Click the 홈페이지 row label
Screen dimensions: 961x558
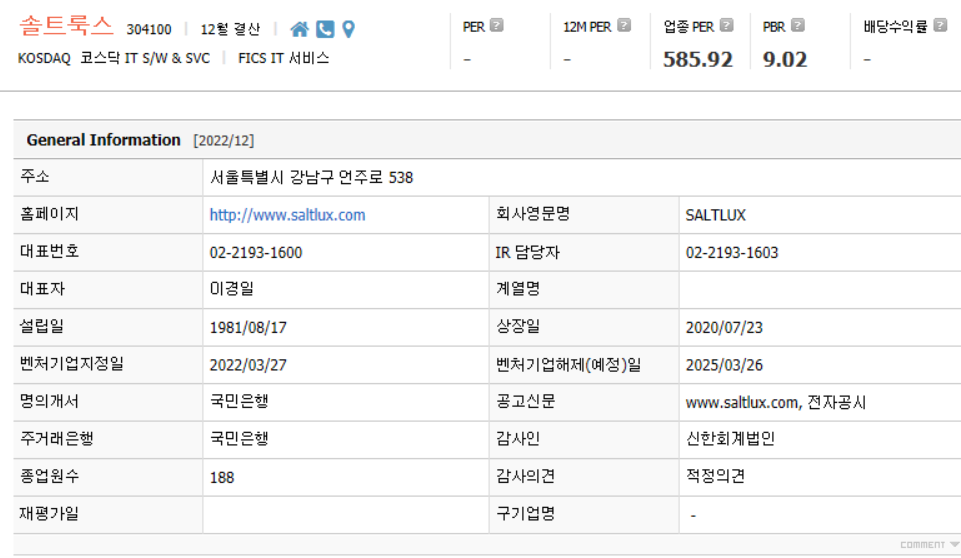pyautogui.click(x=49, y=214)
